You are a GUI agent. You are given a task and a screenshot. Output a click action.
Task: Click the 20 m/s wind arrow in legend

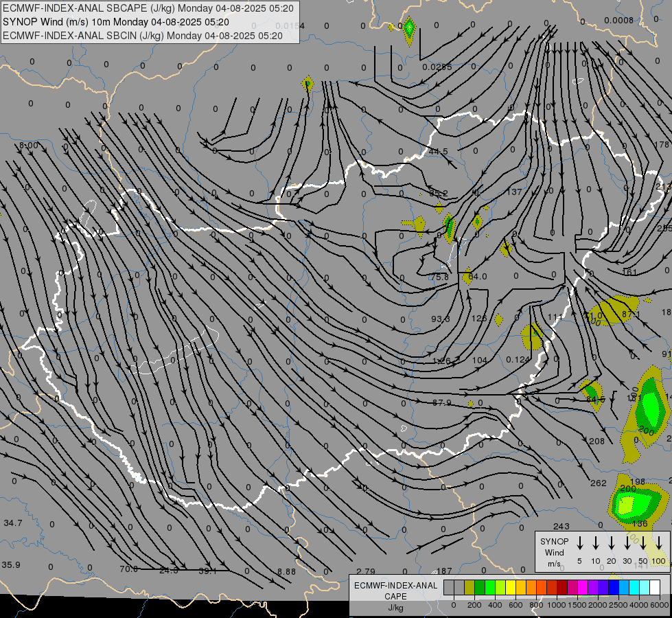[x=612, y=542]
